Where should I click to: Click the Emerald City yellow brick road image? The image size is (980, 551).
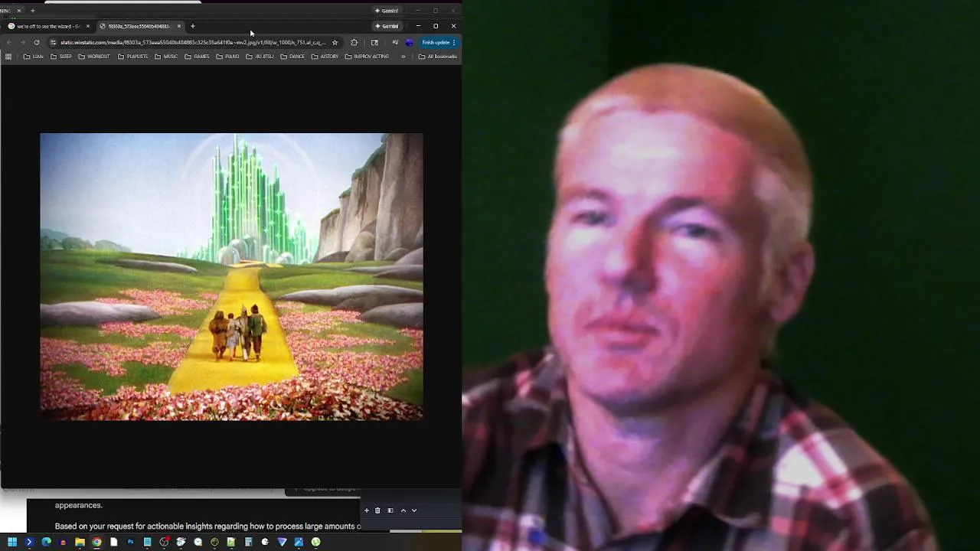point(231,277)
